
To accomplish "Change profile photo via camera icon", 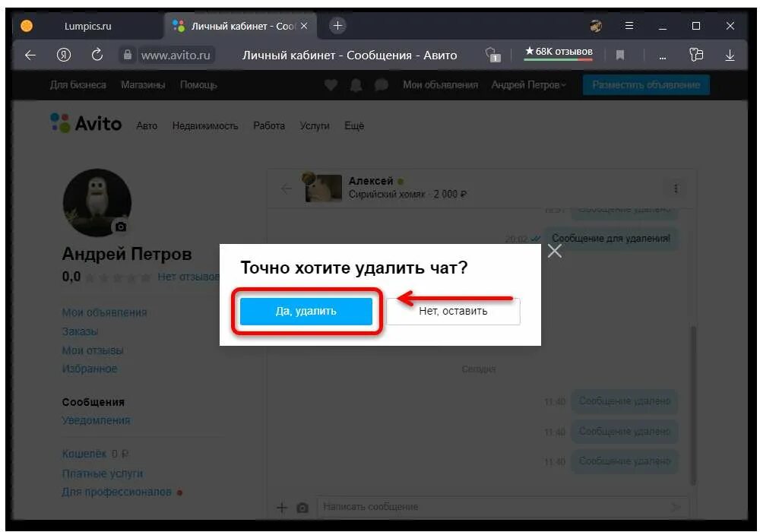I will [121, 226].
